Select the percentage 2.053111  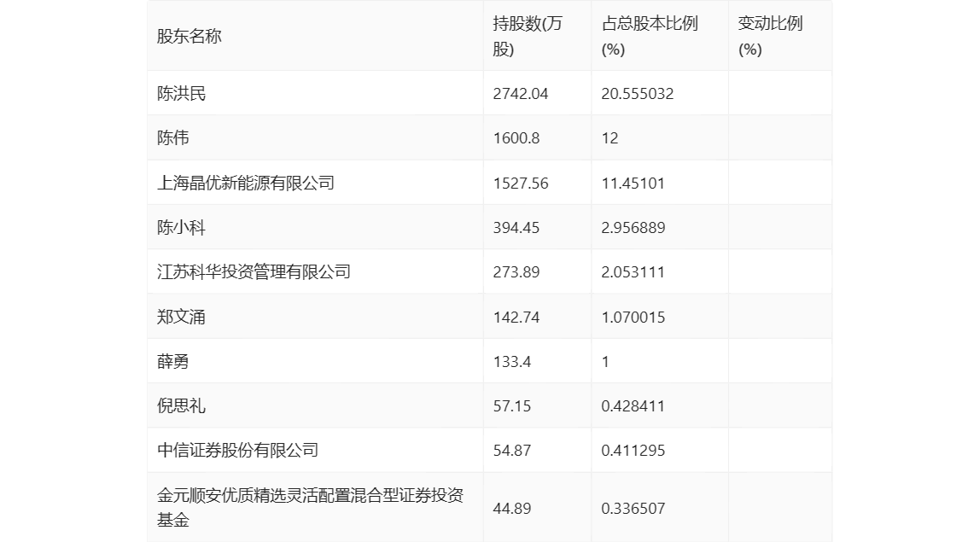pyautogui.click(x=633, y=272)
